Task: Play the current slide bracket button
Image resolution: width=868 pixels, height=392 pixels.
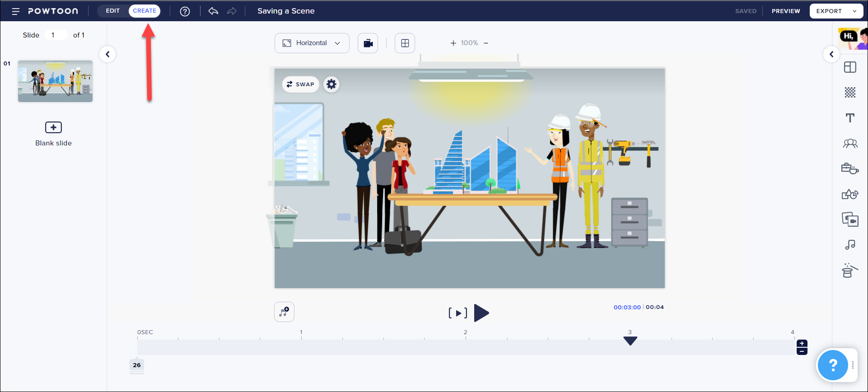Action: click(x=458, y=313)
